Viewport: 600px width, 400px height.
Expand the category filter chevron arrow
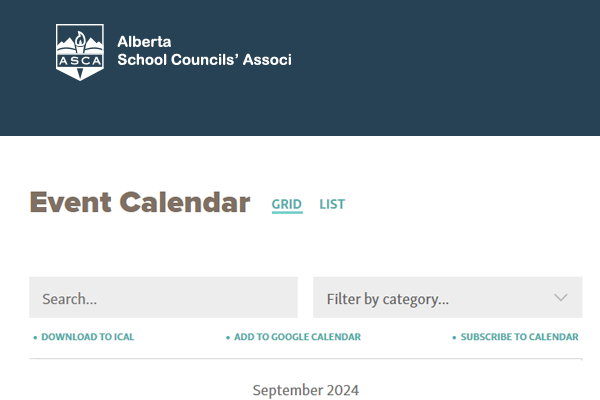pos(560,297)
